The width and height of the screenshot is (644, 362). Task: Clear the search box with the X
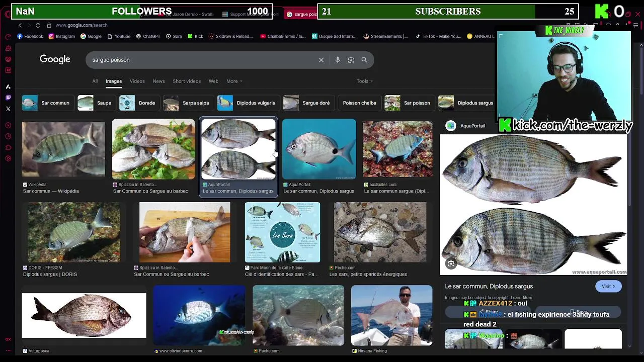click(x=321, y=60)
